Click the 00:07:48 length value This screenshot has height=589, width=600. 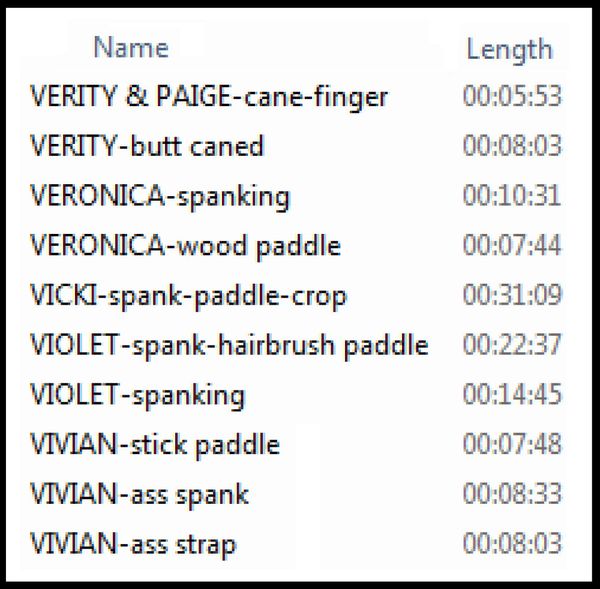512,444
